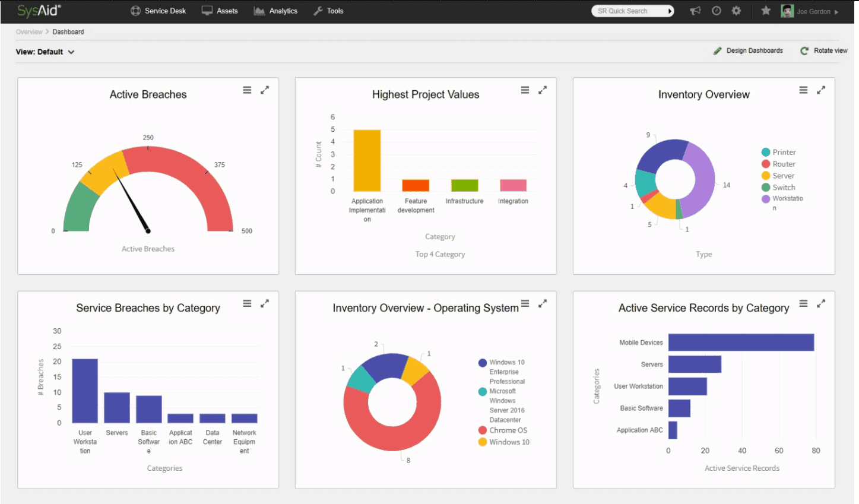
Task: Click Design Dashboards
Action: coord(755,50)
